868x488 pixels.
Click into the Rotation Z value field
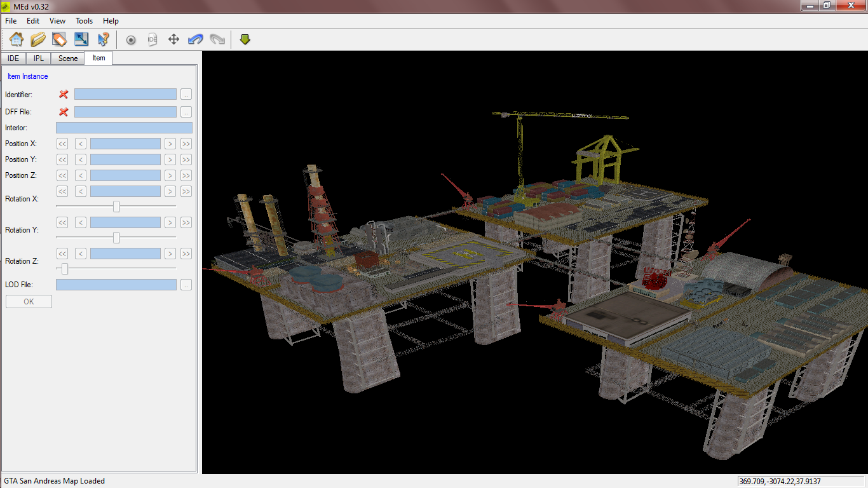coord(125,254)
